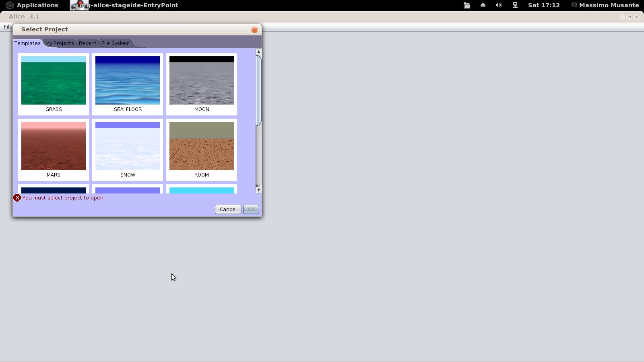Viewport: 644px width, 362px height.
Task: Open the volume control icon
Action: pyautogui.click(x=499, y=5)
